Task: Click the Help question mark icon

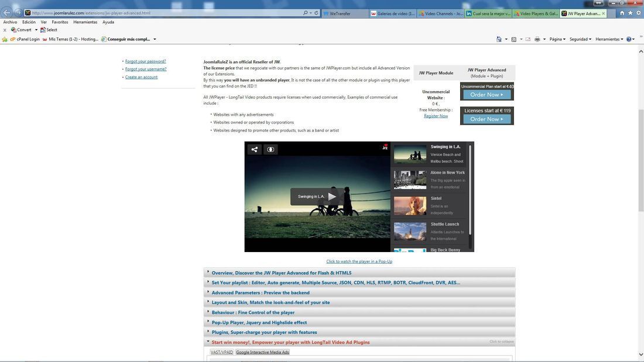Action: [x=629, y=39]
